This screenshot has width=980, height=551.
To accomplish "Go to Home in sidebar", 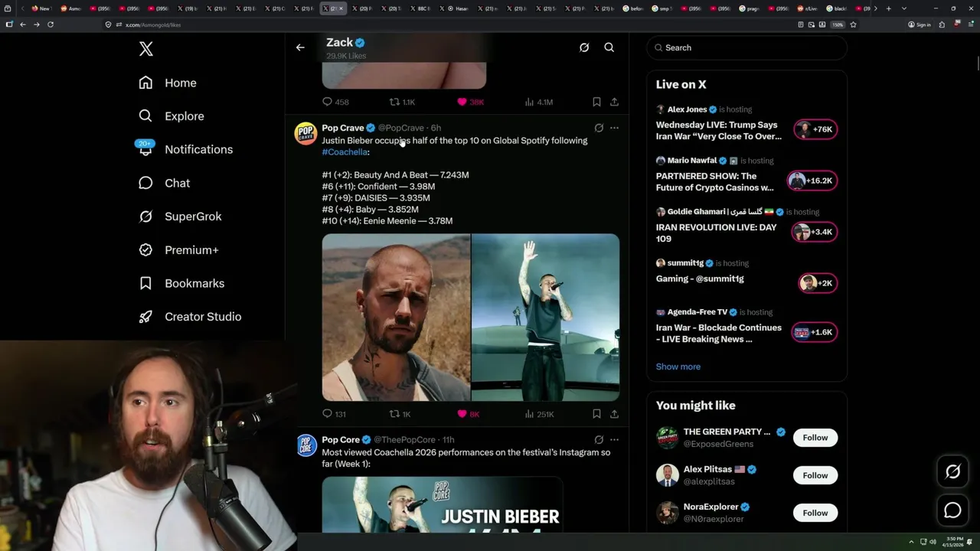I will point(168,83).
